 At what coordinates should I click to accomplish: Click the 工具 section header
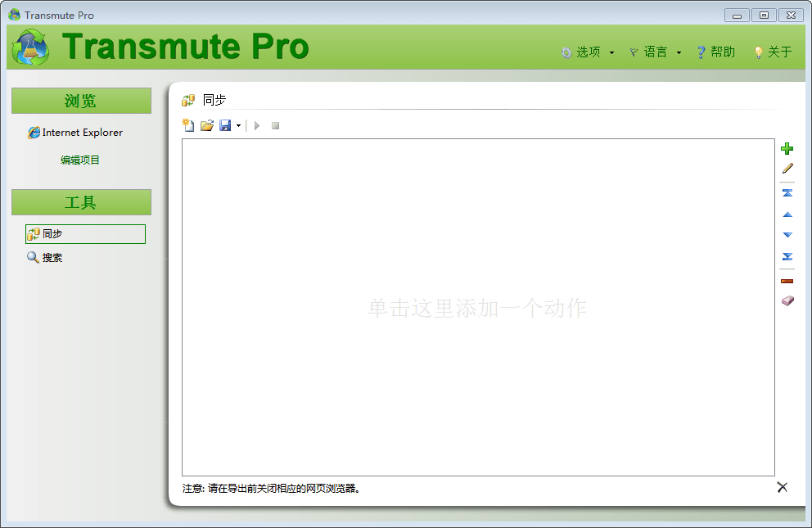pos(81,202)
